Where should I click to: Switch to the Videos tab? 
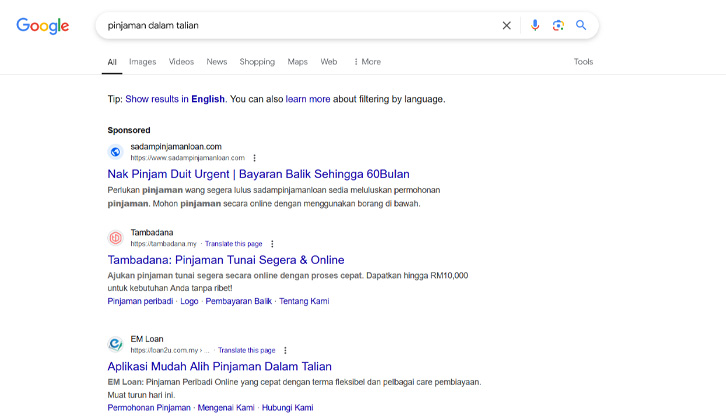pos(181,62)
